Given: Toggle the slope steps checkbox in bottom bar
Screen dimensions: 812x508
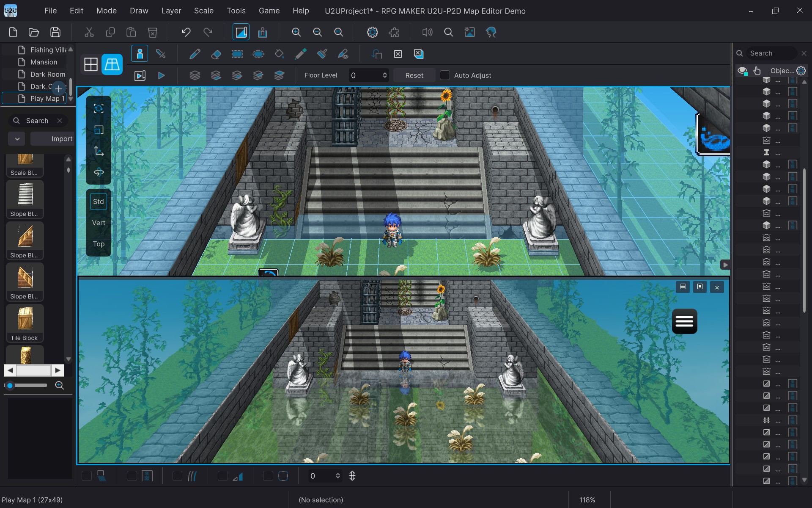Looking at the screenshot, I should [223, 476].
